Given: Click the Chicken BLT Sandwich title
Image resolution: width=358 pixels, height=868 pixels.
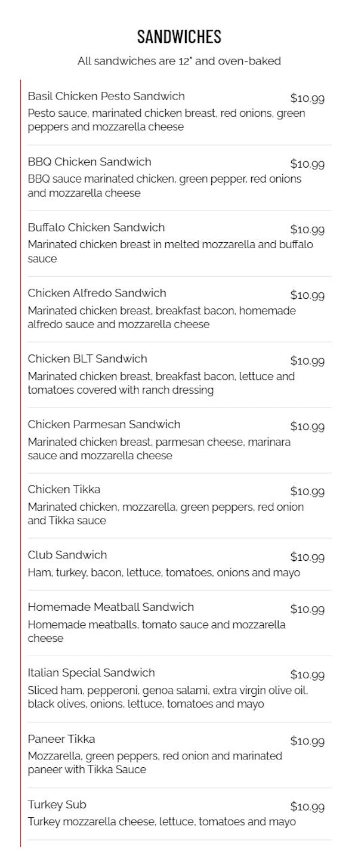Looking at the screenshot, I should [x=87, y=359].
